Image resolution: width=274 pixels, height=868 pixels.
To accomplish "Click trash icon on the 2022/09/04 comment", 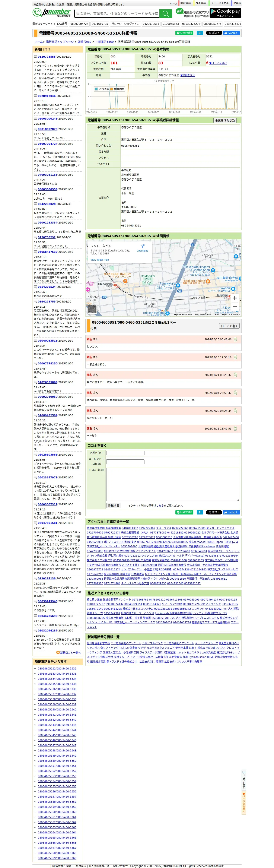I will [235, 393].
